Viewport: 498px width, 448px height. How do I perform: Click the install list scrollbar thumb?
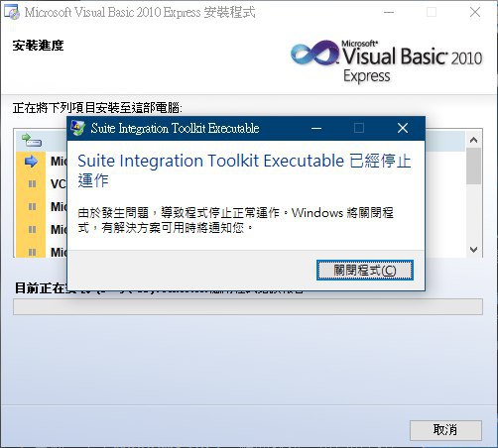473,166
